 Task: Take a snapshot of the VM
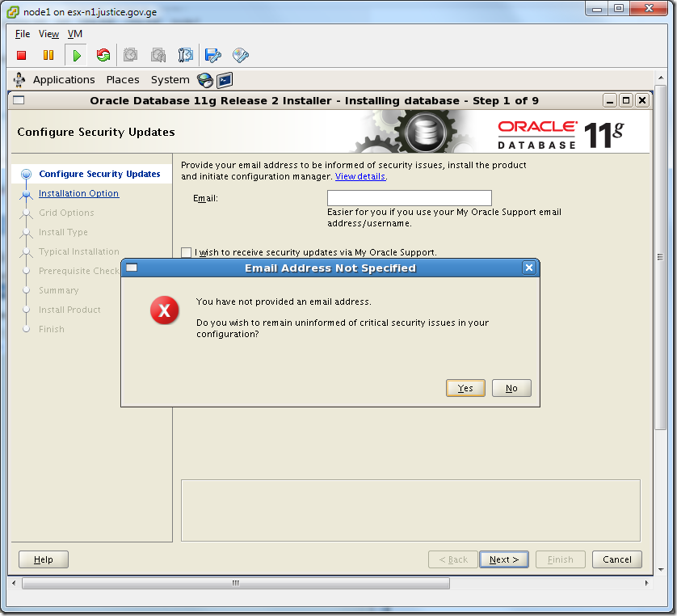[x=130, y=55]
